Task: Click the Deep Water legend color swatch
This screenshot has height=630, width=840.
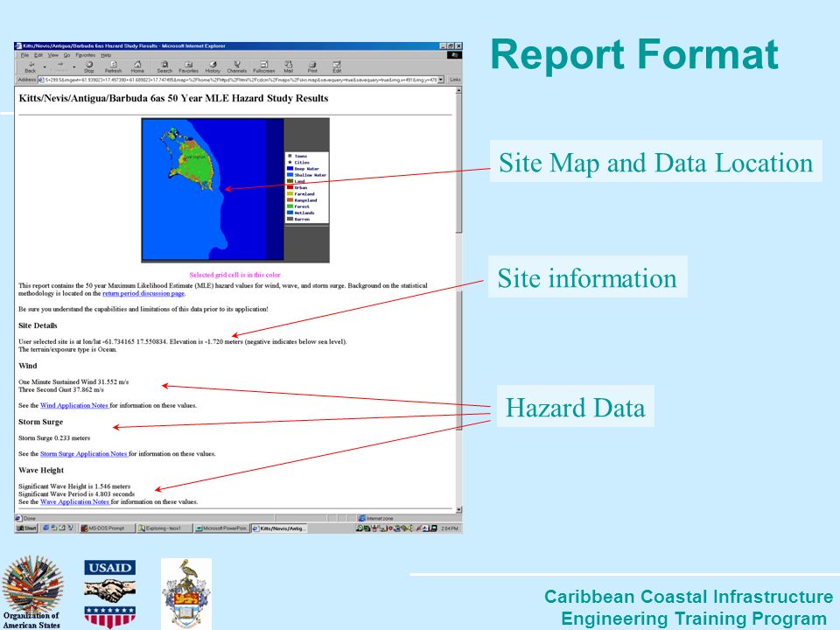Action: [x=290, y=168]
